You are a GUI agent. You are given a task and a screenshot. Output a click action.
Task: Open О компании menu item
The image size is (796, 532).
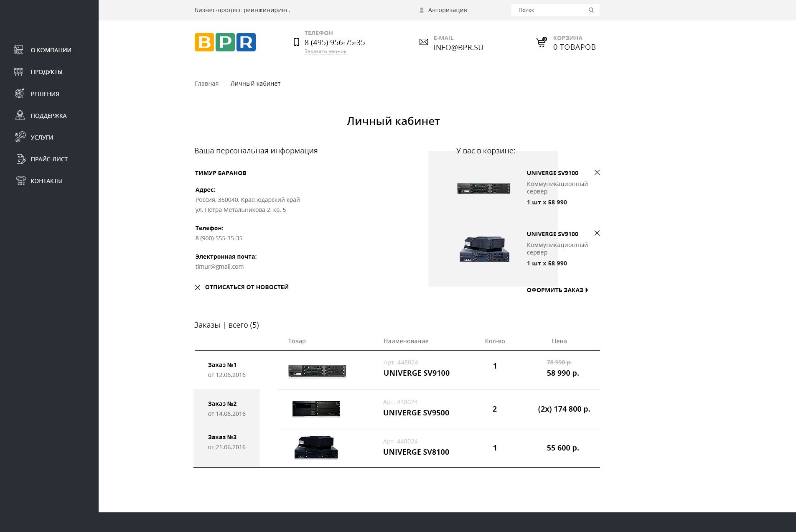[x=51, y=50]
